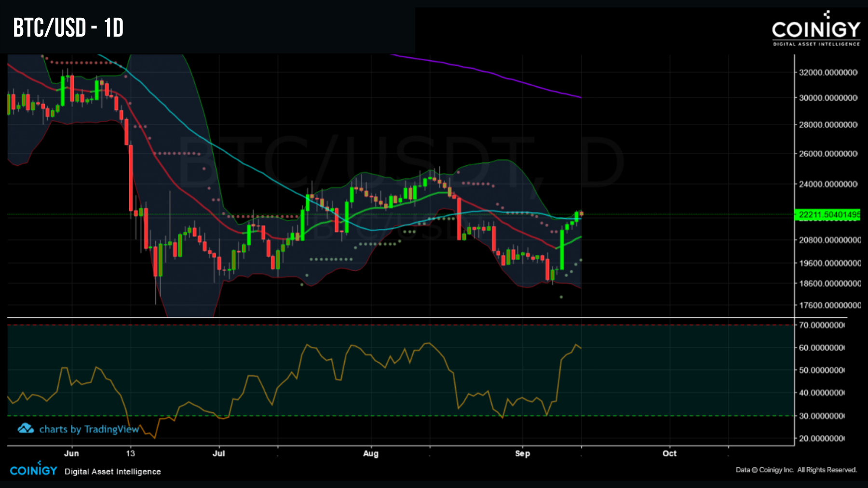Screen dimensions: 868x488
Task: Select the latest green candlestick on the chart
Action: 577,217
